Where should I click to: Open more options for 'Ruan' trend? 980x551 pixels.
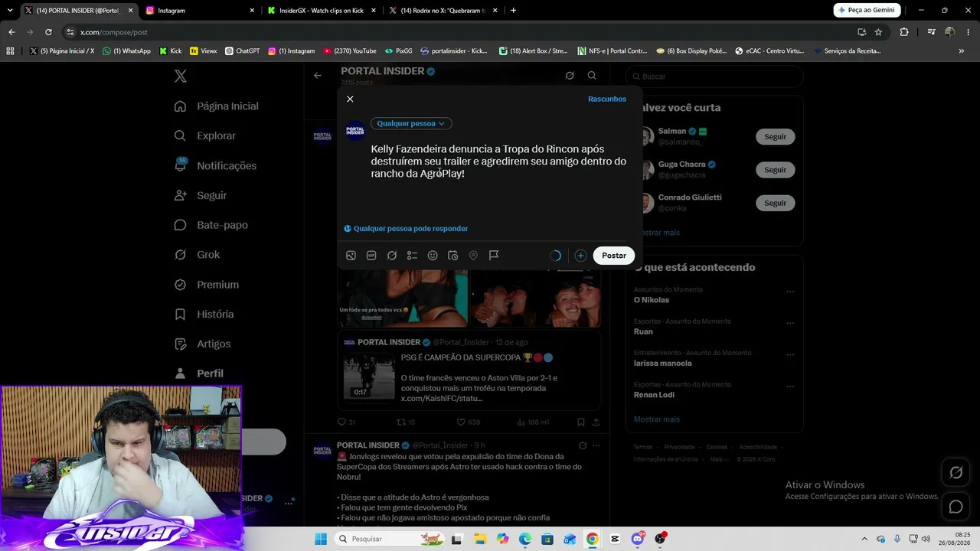(x=790, y=323)
